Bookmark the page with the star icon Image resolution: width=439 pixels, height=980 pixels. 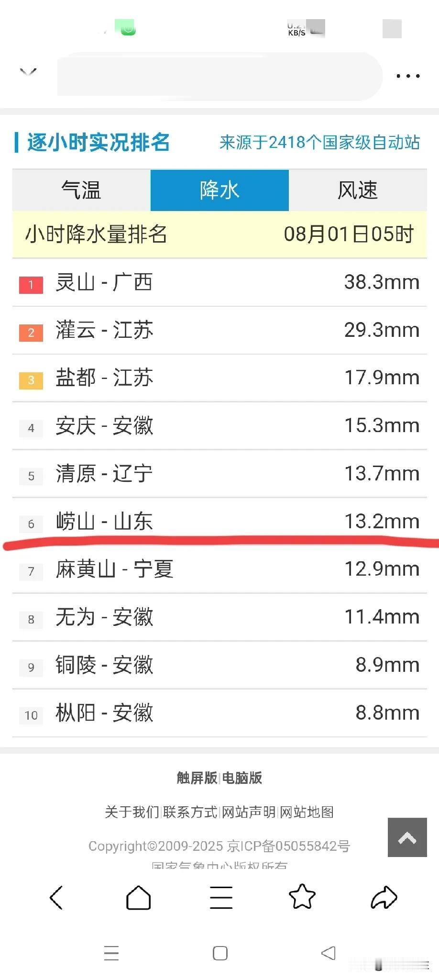(x=302, y=897)
